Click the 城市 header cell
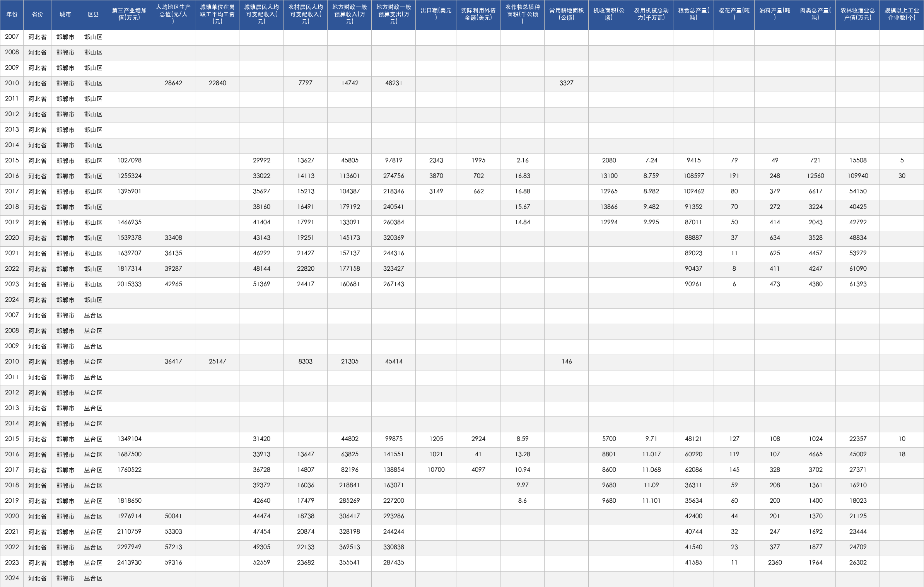Screen dimensions: 924x587 point(65,15)
